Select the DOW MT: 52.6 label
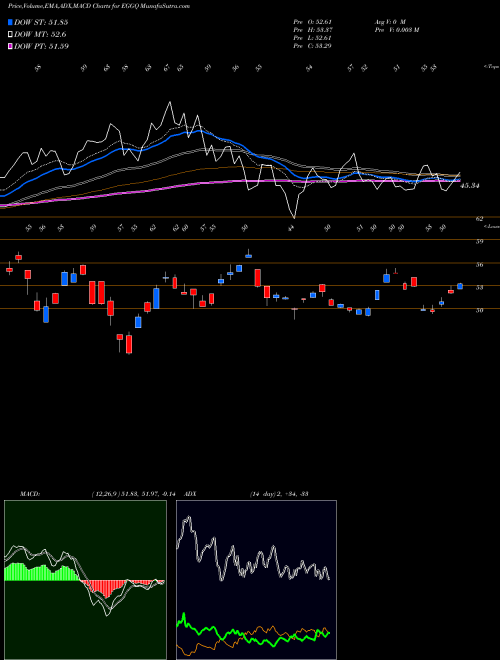The image size is (500, 660). [40, 35]
